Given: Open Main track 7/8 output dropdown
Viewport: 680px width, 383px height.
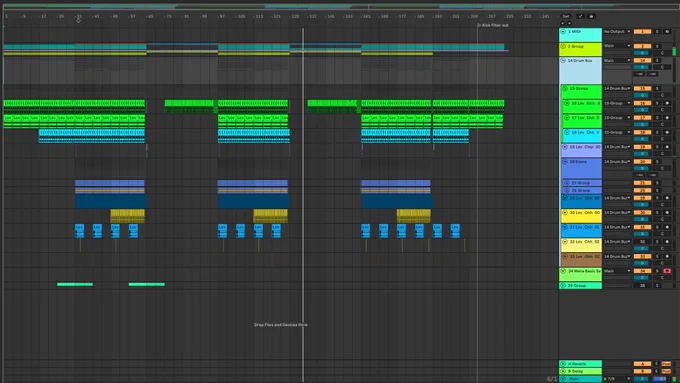Looking at the screenshot, I should [x=617, y=379].
